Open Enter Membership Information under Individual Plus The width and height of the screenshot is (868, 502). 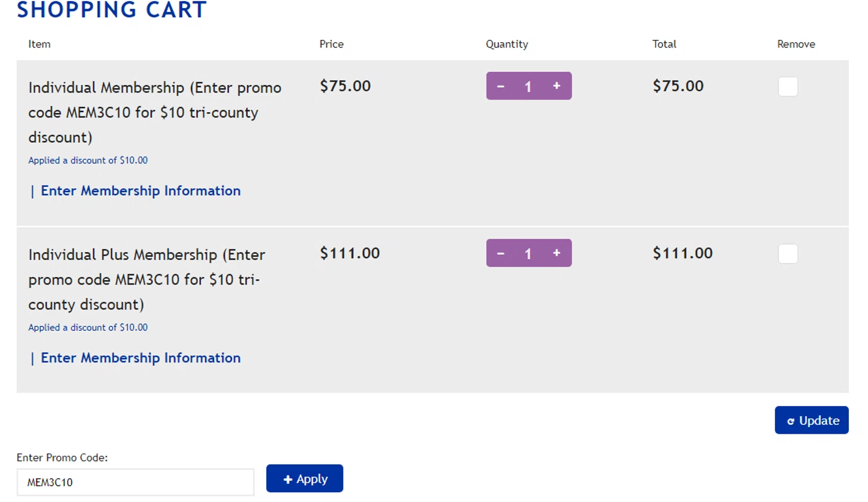(x=141, y=358)
